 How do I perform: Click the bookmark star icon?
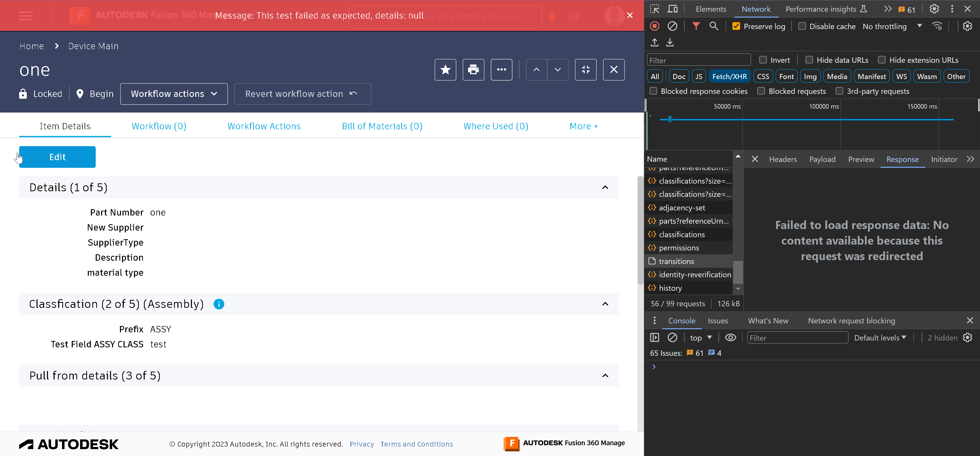pos(445,70)
